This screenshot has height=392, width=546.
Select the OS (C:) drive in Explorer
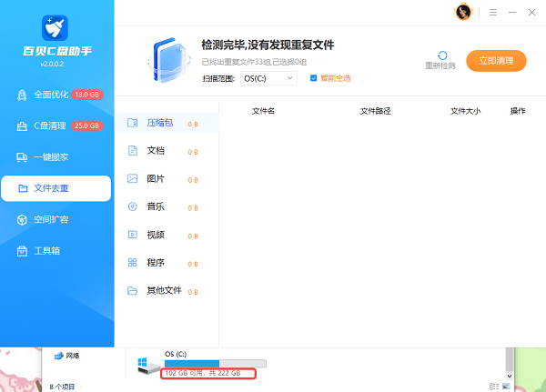point(202,364)
